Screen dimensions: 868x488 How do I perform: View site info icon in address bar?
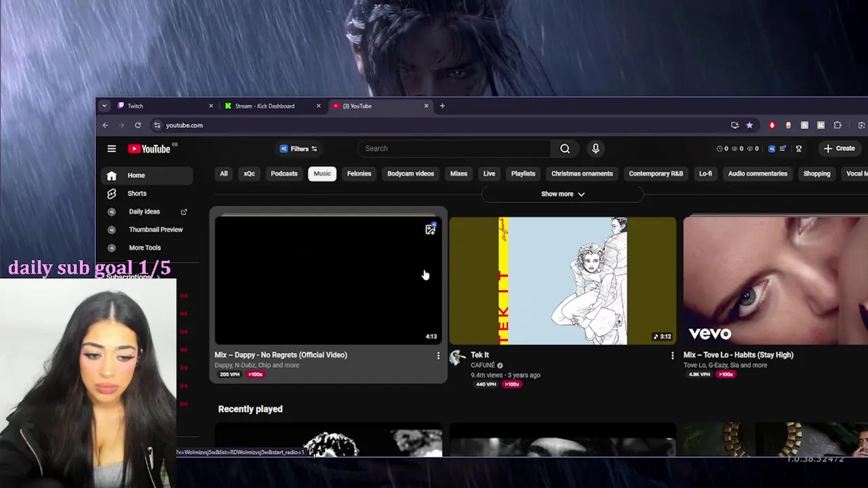(157, 125)
